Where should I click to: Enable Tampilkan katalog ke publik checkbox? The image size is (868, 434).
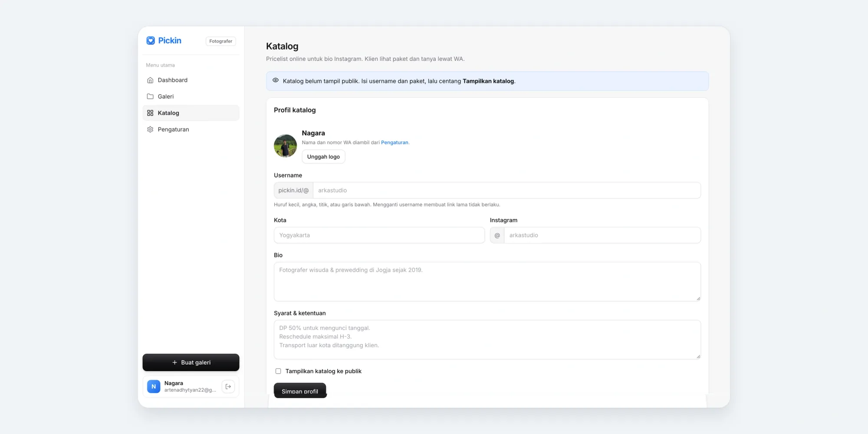278,371
